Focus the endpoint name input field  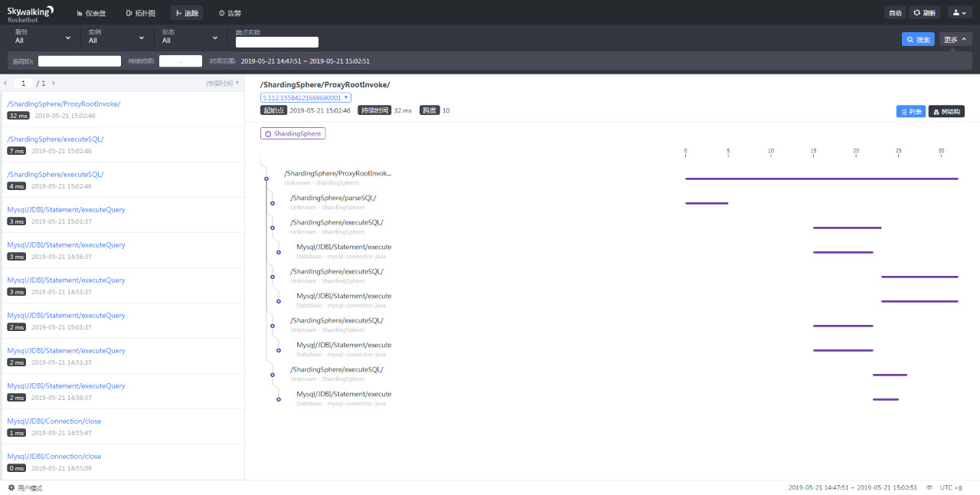[277, 42]
